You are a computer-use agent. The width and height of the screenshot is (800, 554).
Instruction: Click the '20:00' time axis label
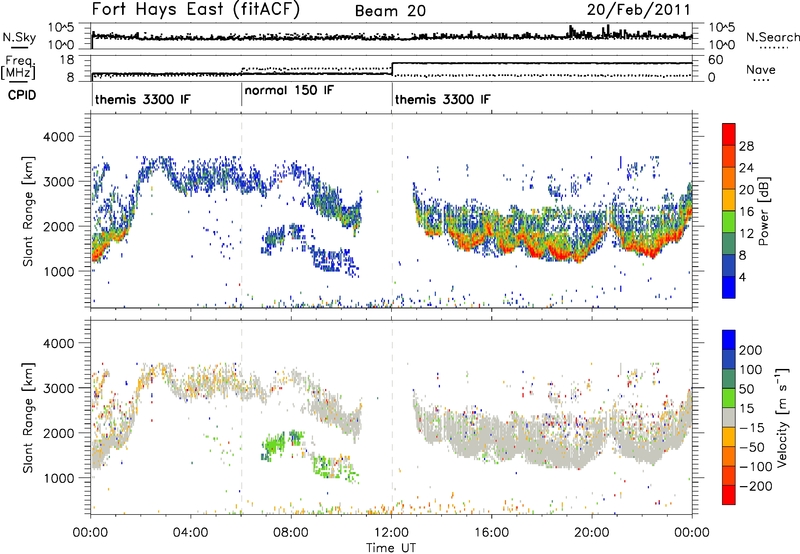(x=592, y=533)
